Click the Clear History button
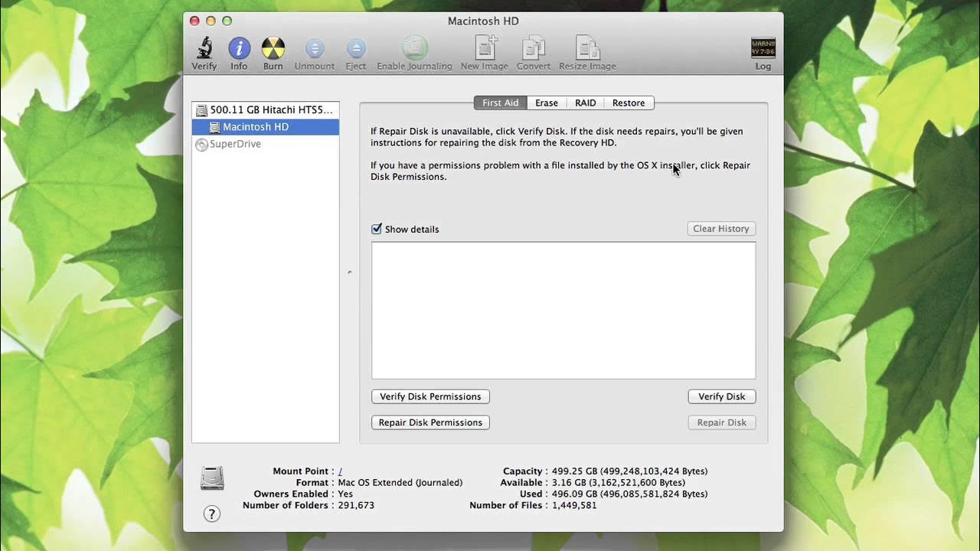This screenshot has width=980, height=551. [721, 229]
